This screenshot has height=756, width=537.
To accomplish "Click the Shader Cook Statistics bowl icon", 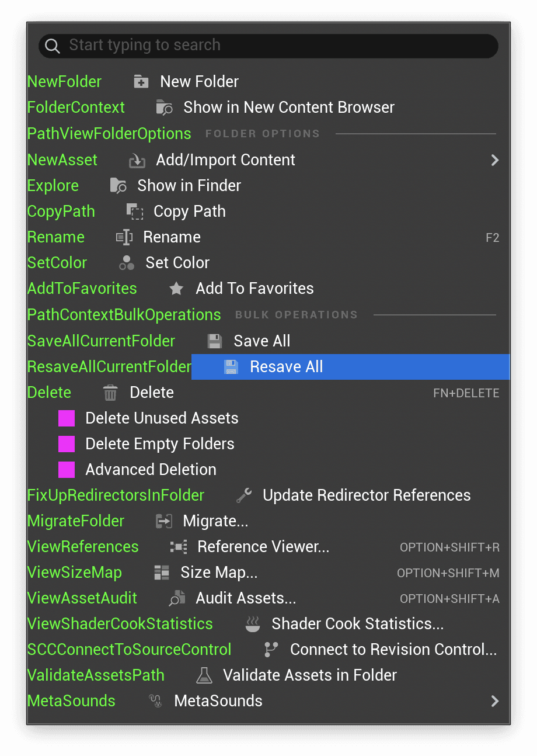I will [x=252, y=624].
